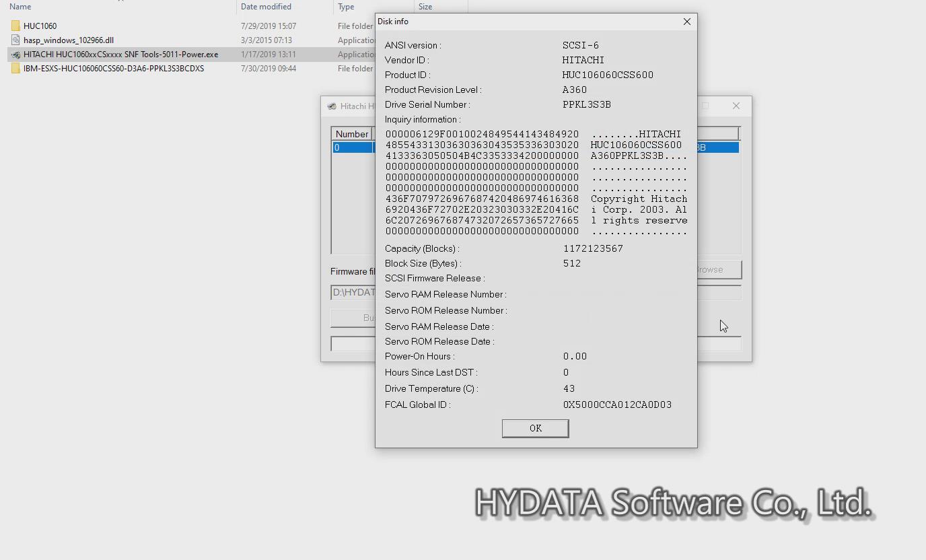Select file hasp_windows_102966.dll

(69, 40)
